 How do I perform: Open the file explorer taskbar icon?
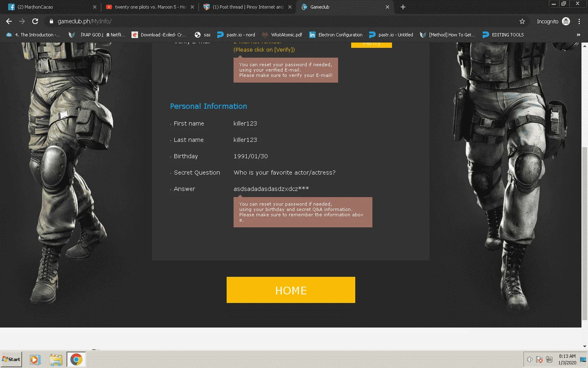point(56,359)
